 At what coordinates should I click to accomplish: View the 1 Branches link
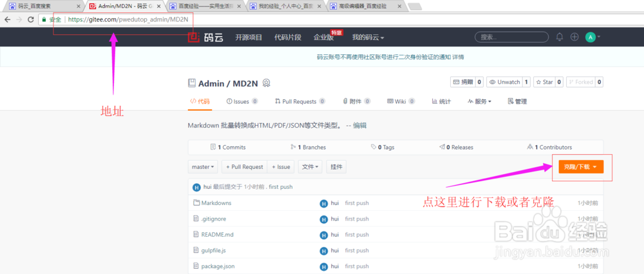[x=308, y=147]
